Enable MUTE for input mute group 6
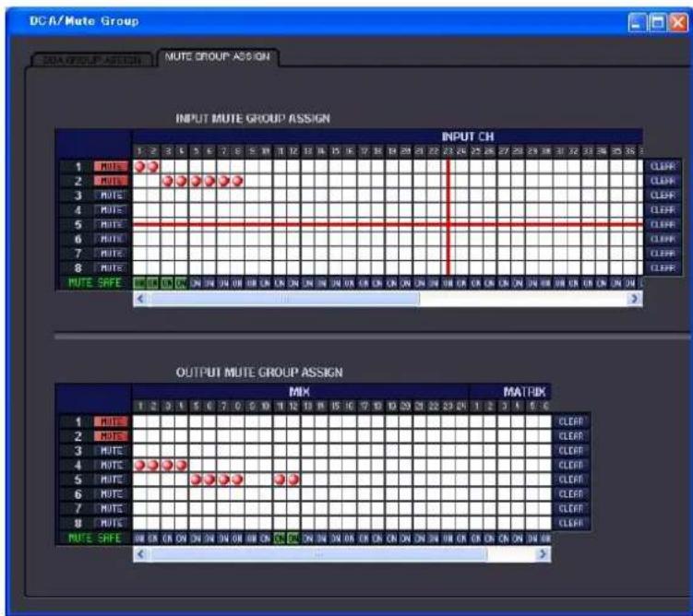Viewport: 693px width, 616px height. pyautogui.click(x=111, y=239)
